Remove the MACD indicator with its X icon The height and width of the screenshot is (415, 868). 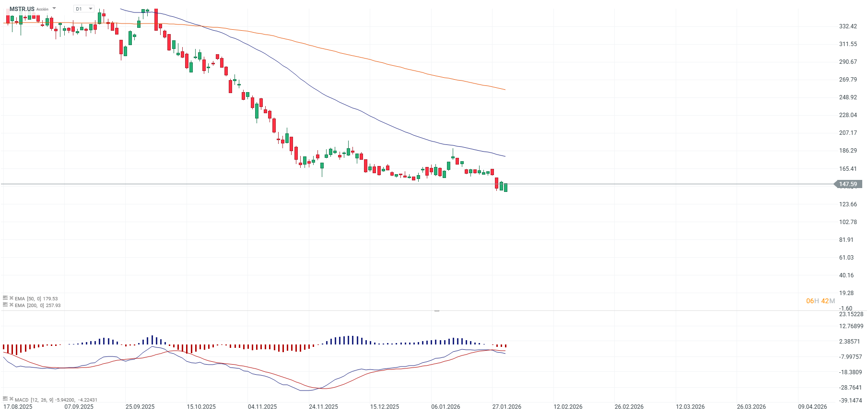coord(11,399)
